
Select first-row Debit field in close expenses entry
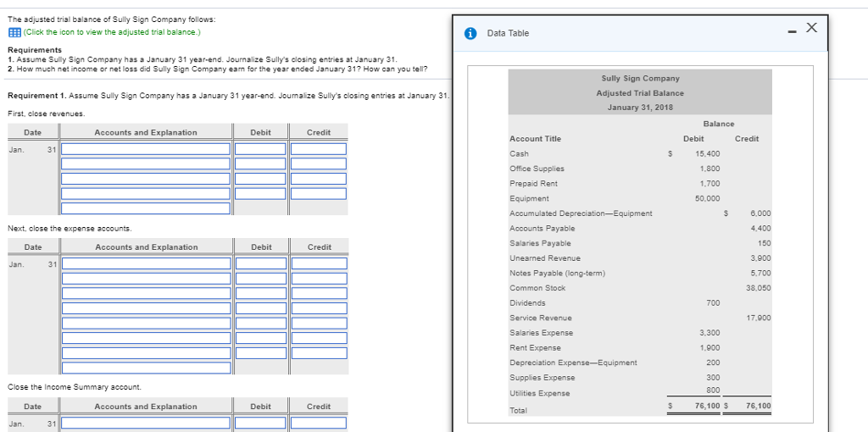point(261,263)
